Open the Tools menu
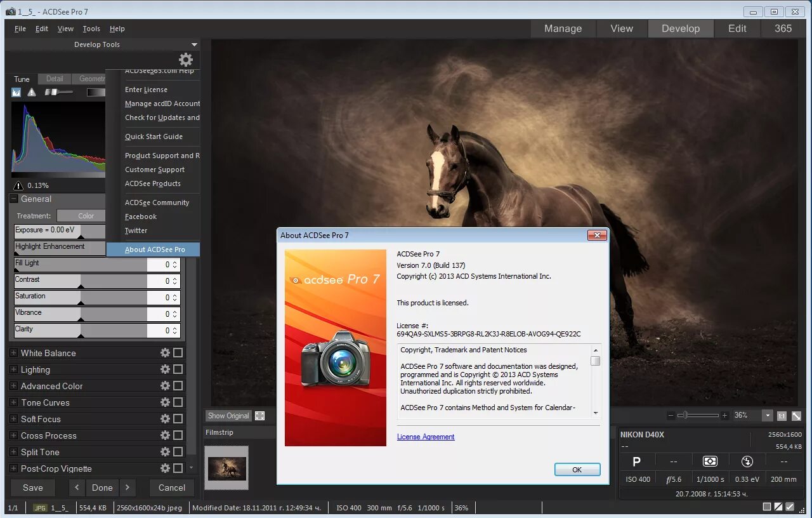Viewport: 812px width, 518px height. click(91, 29)
